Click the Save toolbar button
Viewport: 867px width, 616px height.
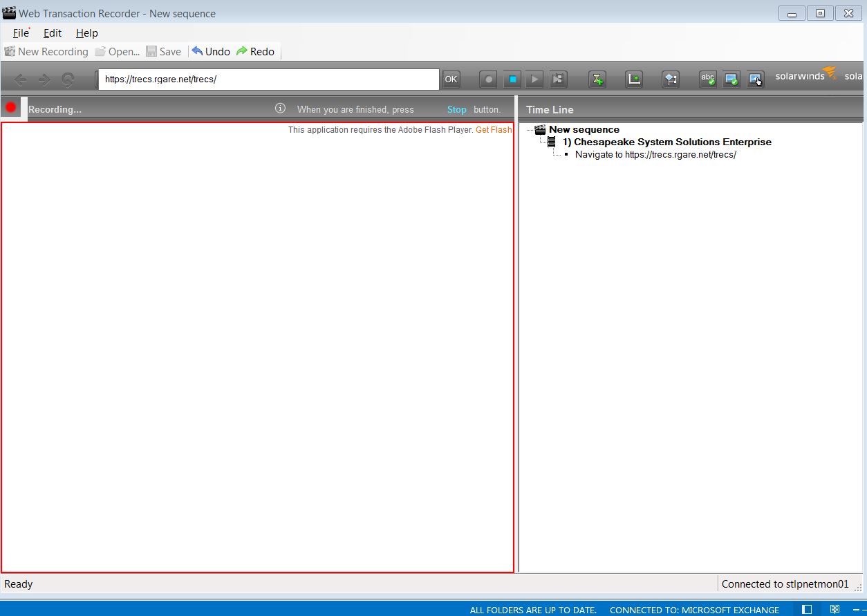click(x=164, y=52)
